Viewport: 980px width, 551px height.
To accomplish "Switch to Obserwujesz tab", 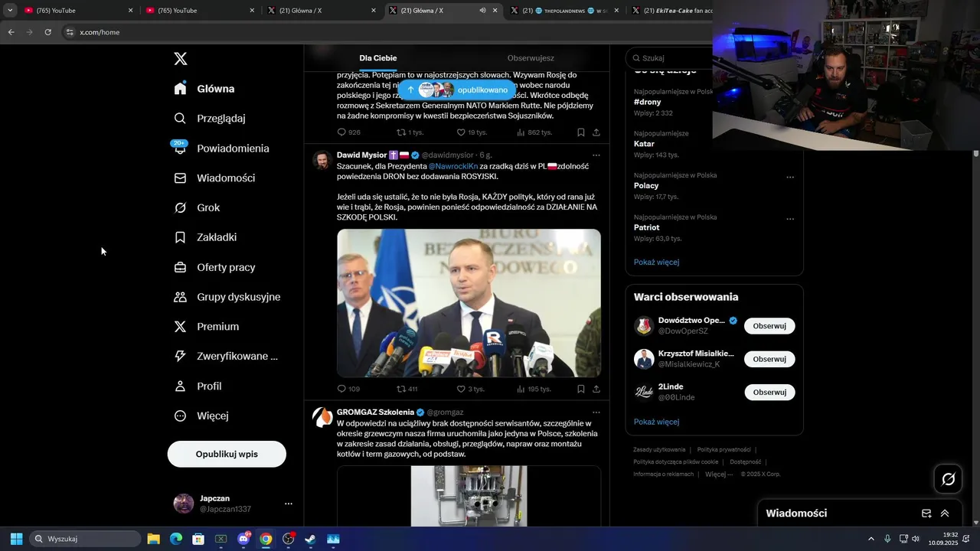I will 531,58.
